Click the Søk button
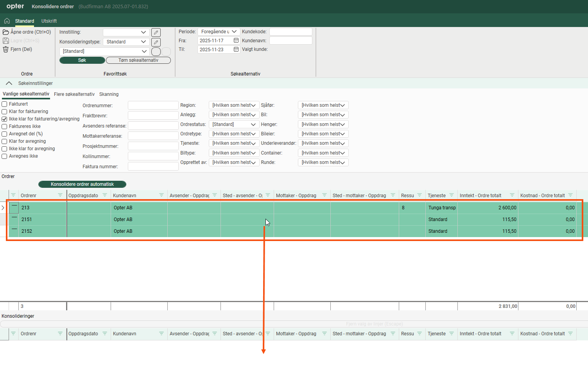This screenshot has height=367, width=588. [82, 60]
